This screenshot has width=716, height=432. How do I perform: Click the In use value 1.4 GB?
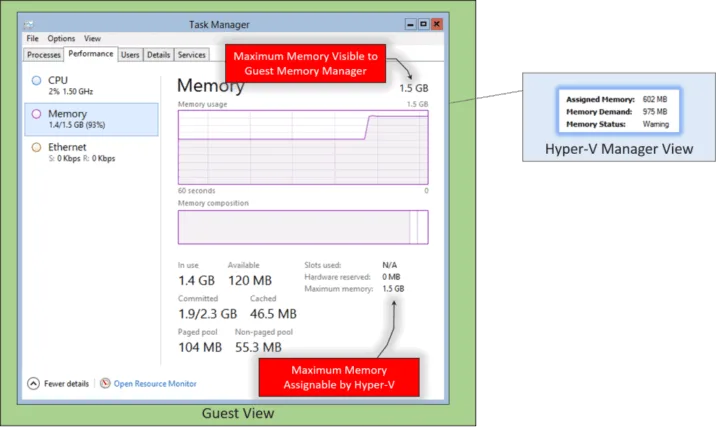pyautogui.click(x=196, y=280)
